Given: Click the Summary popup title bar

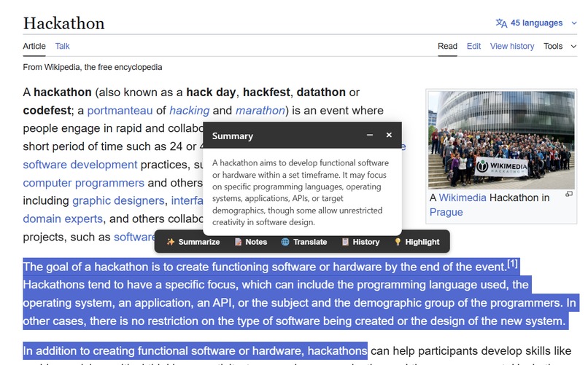Looking at the screenshot, I should click(302, 135).
